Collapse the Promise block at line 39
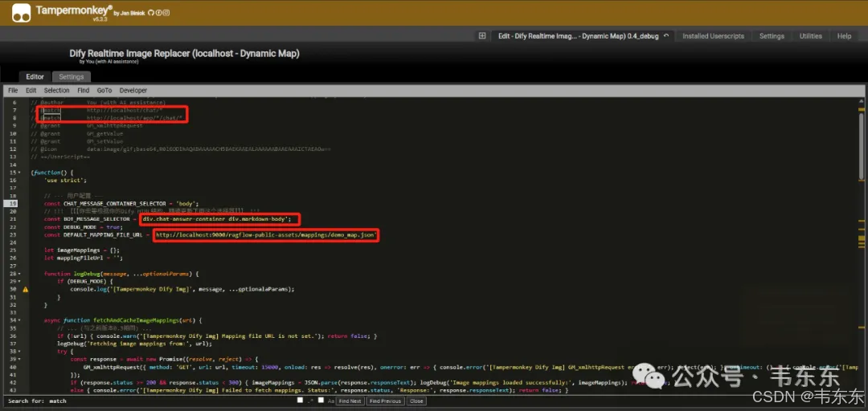 click(20, 359)
